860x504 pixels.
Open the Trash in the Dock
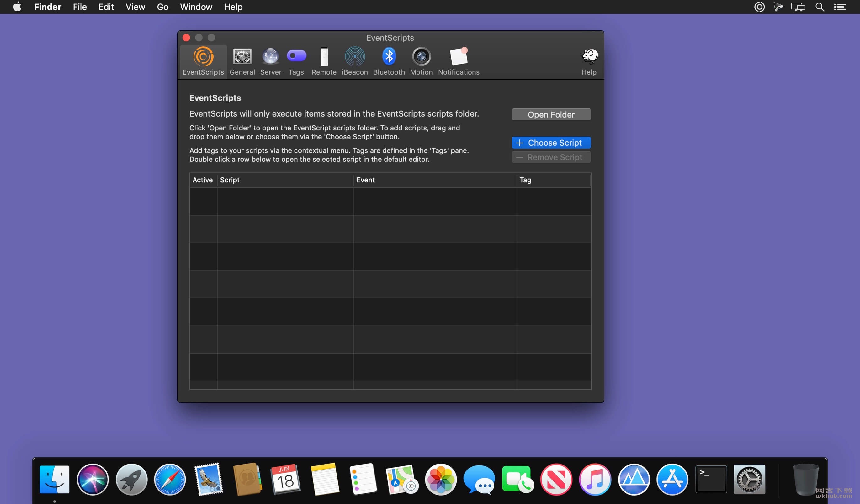pyautogui.click(x=805, y=480)
